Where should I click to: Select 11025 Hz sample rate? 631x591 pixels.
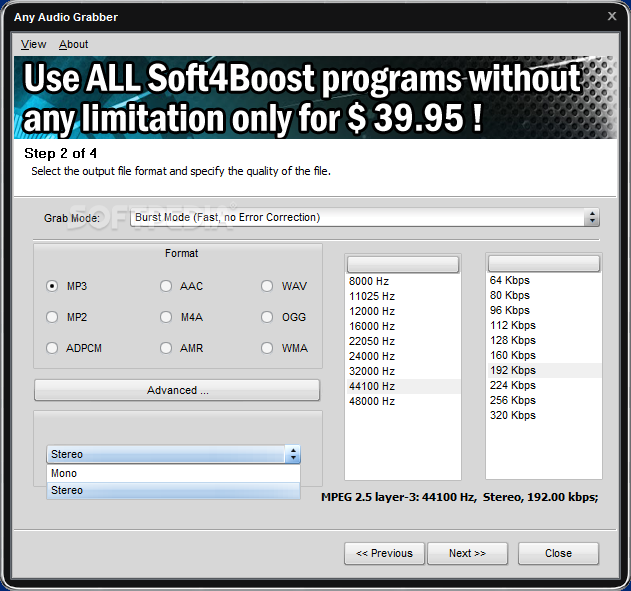pyautogui.click(x=403, y=297)
